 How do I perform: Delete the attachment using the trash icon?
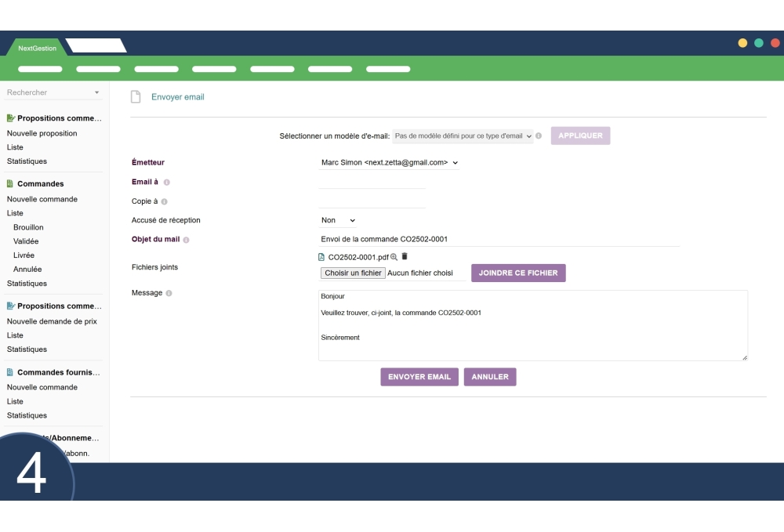pyautogui.click(x=405, y=256)
